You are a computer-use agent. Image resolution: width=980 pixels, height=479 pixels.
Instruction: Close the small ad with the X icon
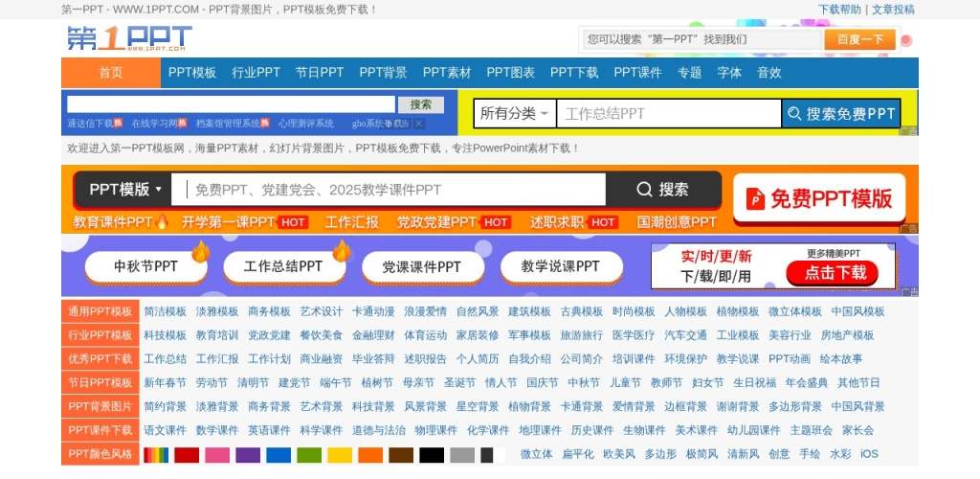tap(418, 124)
